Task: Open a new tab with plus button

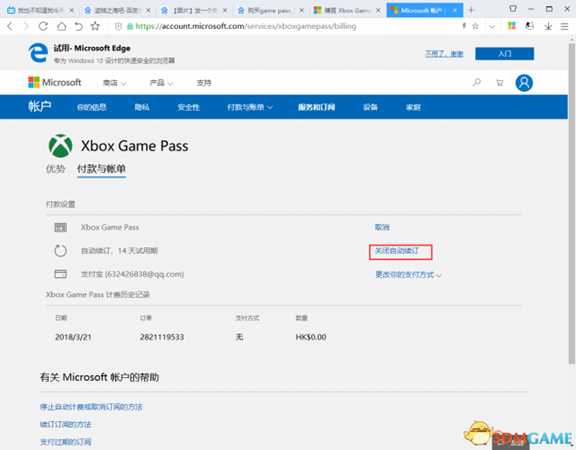Action: click(471, 10)
